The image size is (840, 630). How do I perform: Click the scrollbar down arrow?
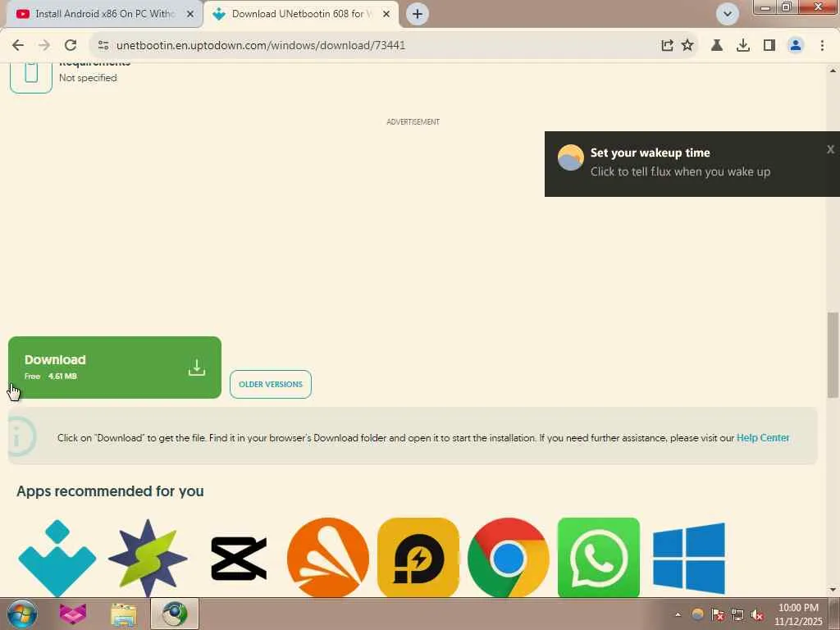click(833, 591)
